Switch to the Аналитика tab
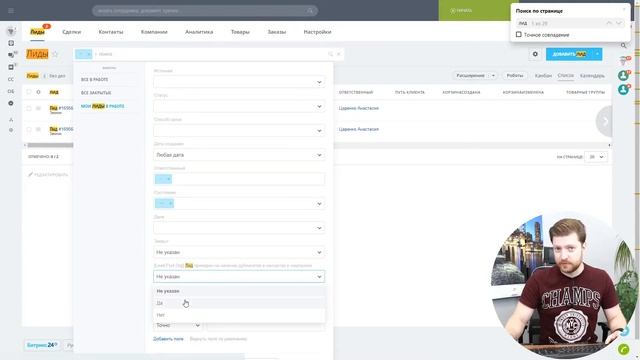This screenshot has height=360, width=640. click(199, 32)
